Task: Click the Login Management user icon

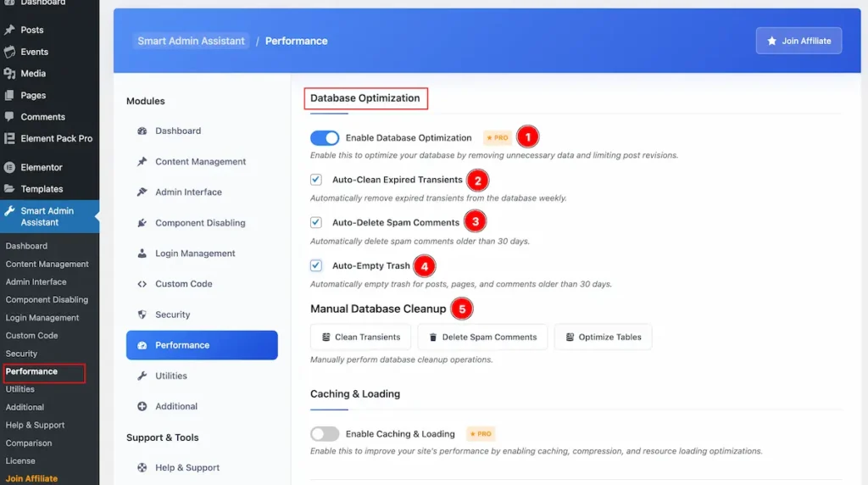Action: coord(142,254)
